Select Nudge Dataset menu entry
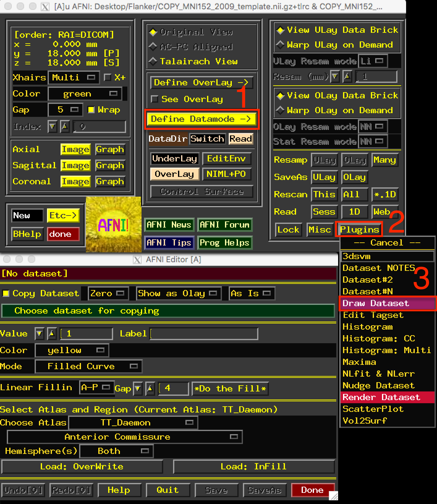 pos(387,386)
